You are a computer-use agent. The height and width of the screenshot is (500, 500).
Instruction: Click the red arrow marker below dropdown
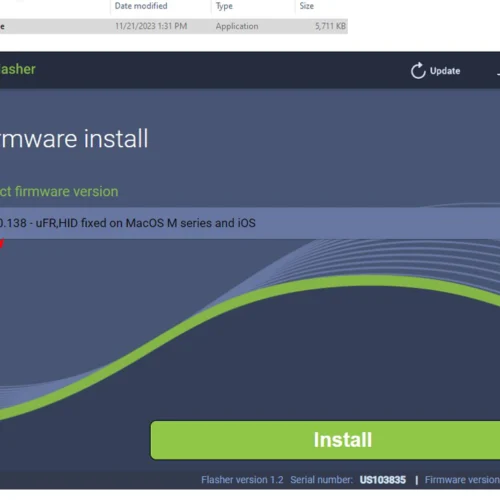[x=2, y=244]
